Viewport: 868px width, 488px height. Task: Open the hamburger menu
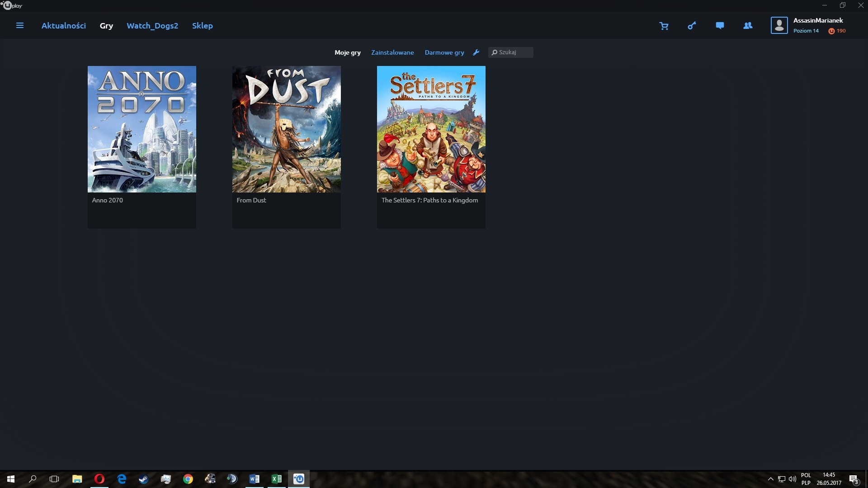20,26
